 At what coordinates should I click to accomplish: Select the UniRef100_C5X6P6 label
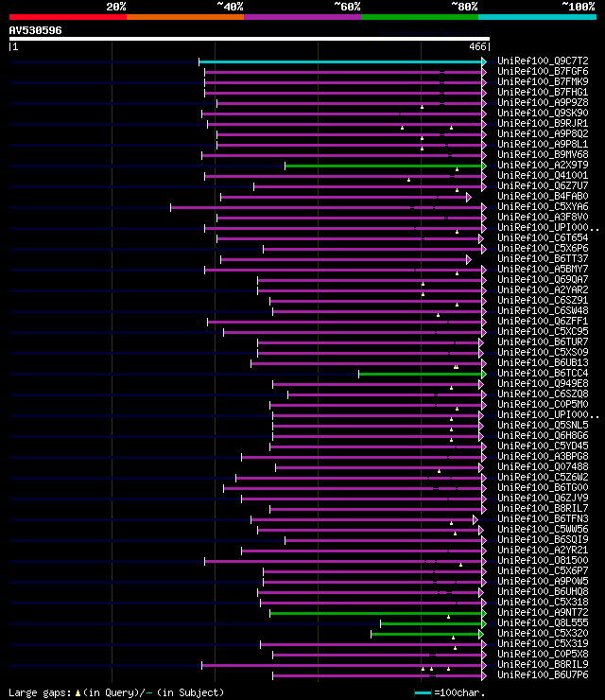coord(543,248)
